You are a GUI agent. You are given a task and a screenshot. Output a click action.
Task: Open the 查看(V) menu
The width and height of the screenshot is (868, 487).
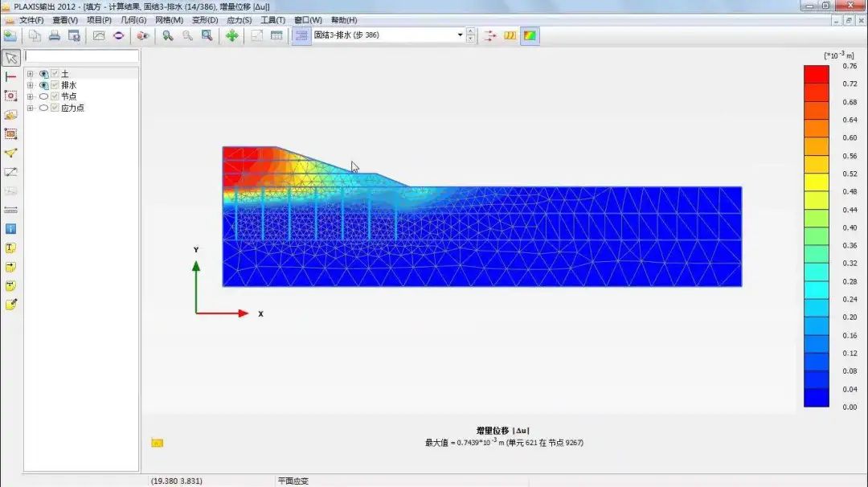tap(65, 20)
